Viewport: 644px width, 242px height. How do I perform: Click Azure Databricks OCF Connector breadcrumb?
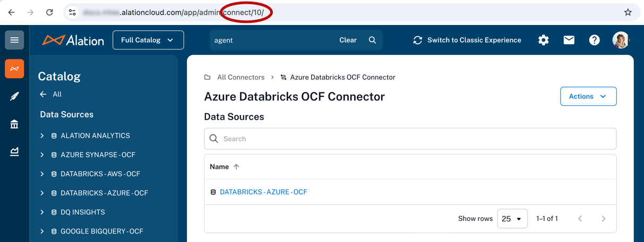pos(342,77)
